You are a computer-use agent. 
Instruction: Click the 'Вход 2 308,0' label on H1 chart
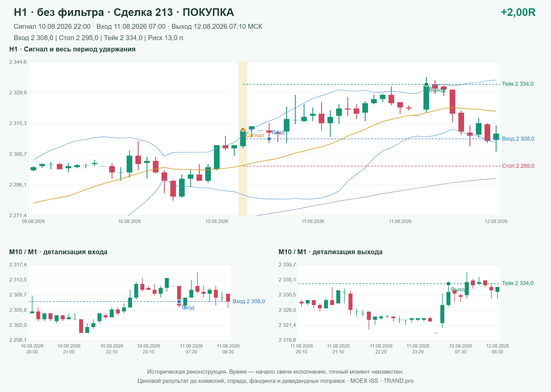tap(518, 139)
